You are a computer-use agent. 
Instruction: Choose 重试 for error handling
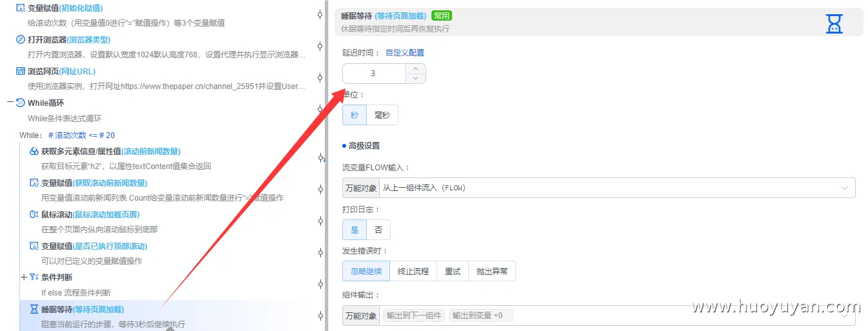pyautogui.click(x=453, y=271)
